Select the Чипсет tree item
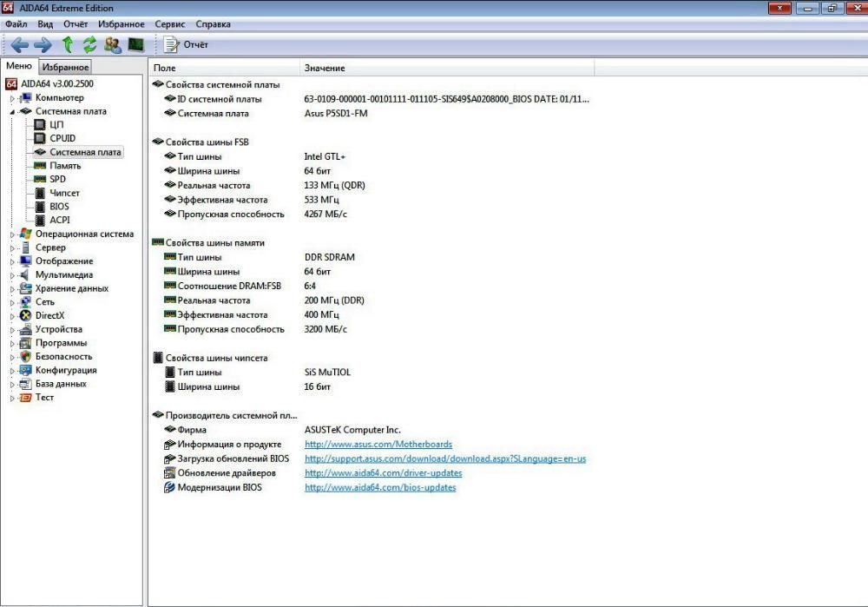 (x=65, y=193)
